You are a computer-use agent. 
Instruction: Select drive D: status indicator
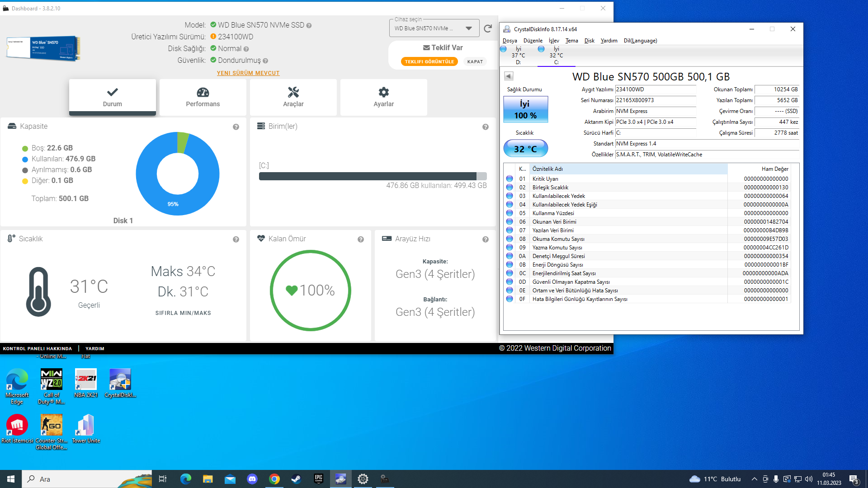(518, 55)
